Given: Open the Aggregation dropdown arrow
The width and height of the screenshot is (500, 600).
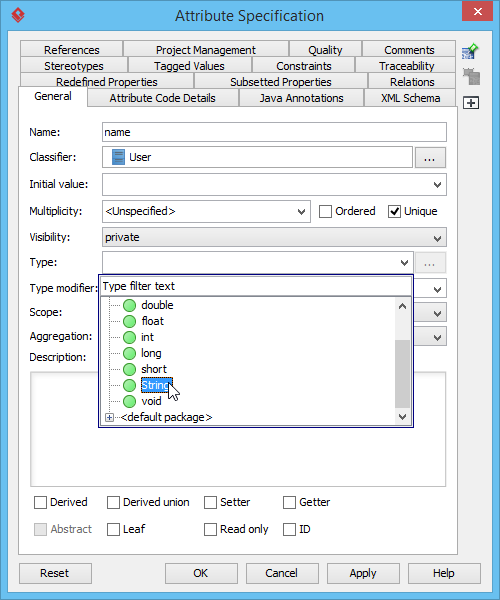Looking at the screenshot, I should click(437, 338).
